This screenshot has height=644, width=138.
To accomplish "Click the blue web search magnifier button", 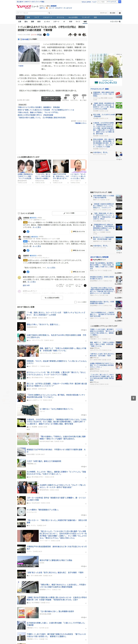I will click(120, 2).
